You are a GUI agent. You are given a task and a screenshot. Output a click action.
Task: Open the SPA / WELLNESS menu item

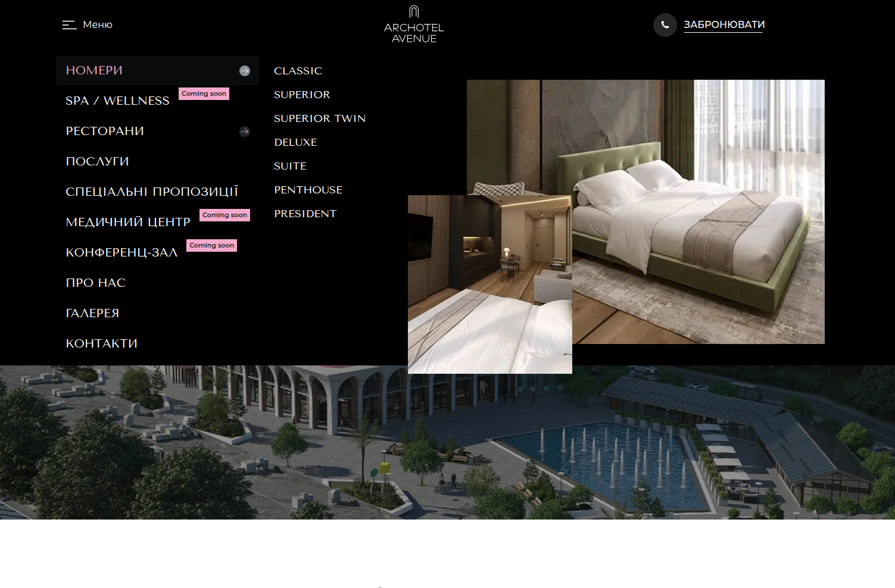117,101
